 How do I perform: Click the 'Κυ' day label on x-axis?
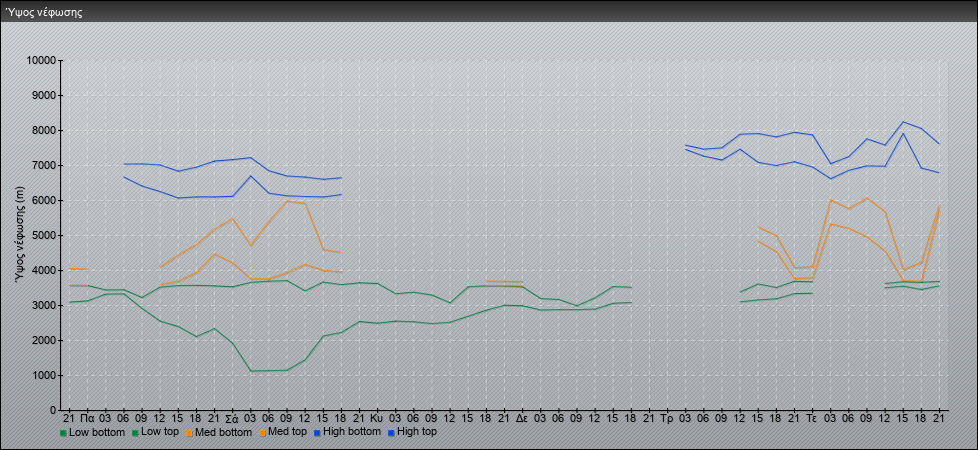[x=377, y=419]
